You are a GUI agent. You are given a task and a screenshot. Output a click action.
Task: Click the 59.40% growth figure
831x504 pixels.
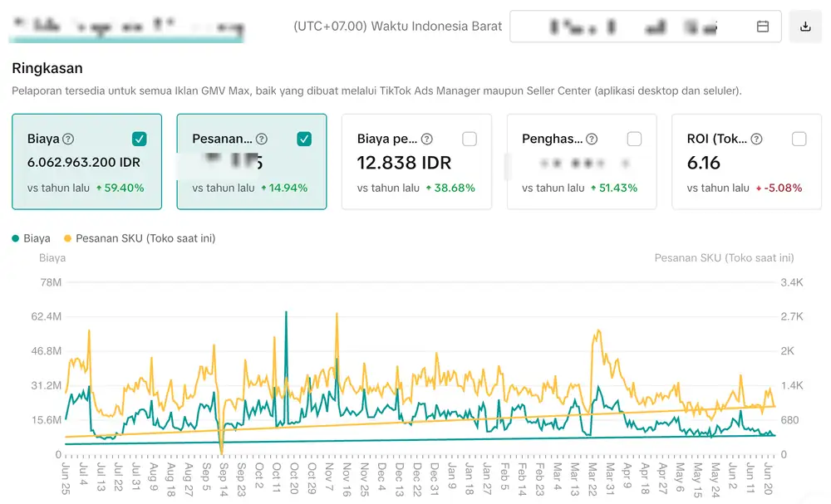click(124, 188)
